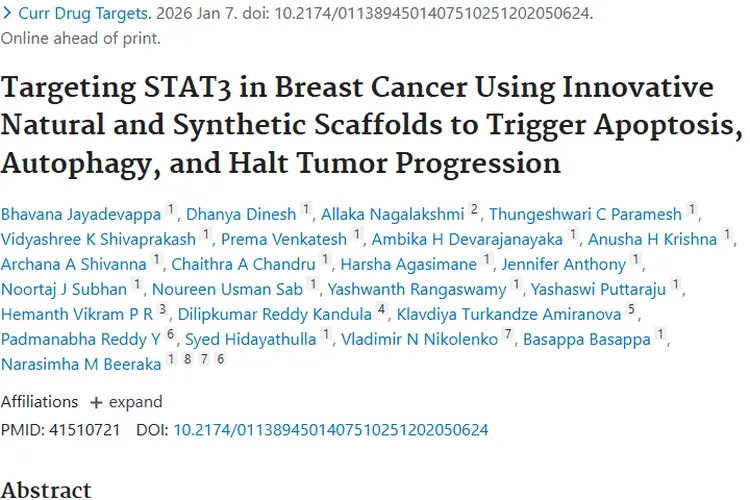
Task: Open the DOI 10.2174 link
Action: click(x=331, y=429)
